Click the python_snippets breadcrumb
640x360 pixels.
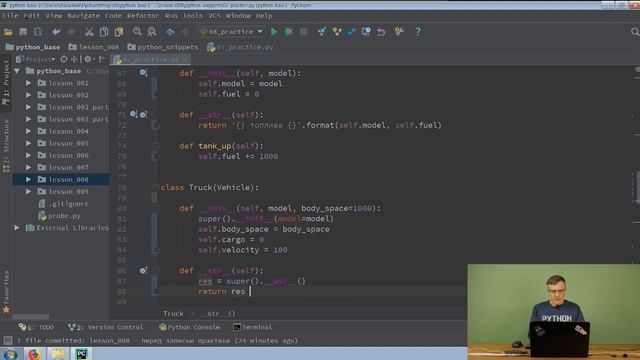(162, 47)
